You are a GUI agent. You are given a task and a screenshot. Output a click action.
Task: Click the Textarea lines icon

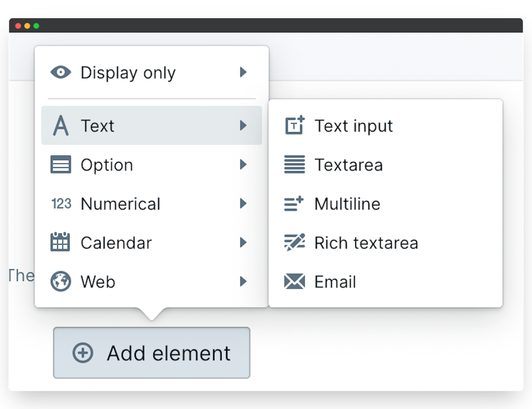(x=294, y=165)
